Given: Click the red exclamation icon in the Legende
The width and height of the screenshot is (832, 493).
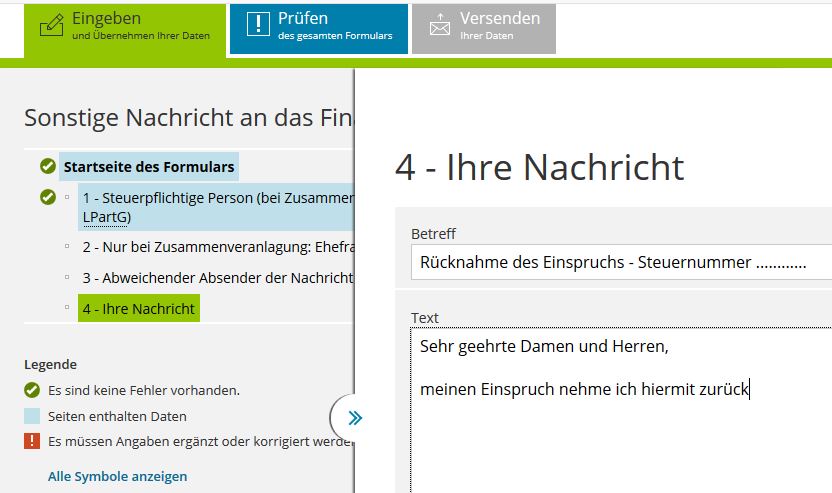Looking at the screenshot, I should 32,441.
